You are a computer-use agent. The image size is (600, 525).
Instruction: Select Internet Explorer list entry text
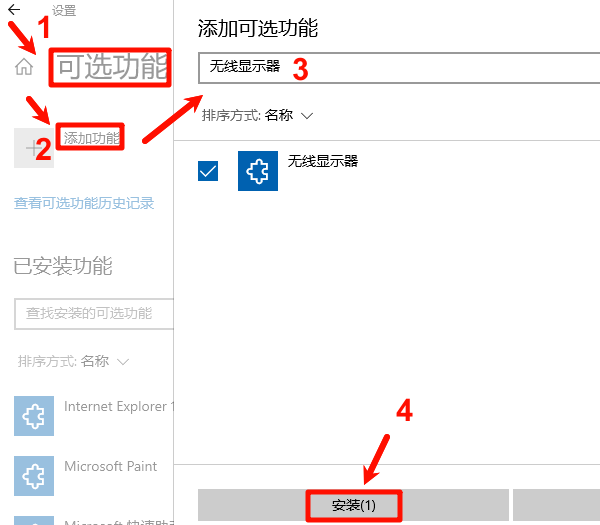tap(119, 406)
